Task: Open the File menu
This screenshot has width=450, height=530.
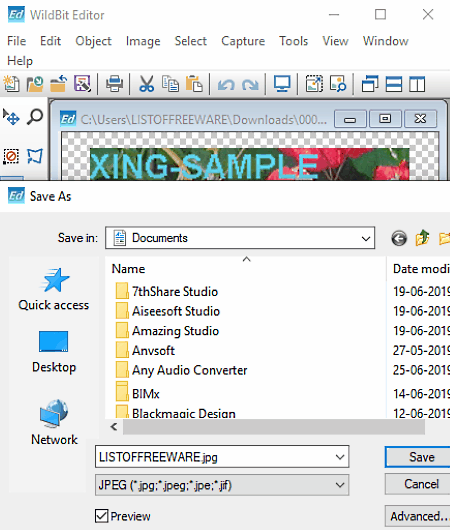Action: coord(16,41)
